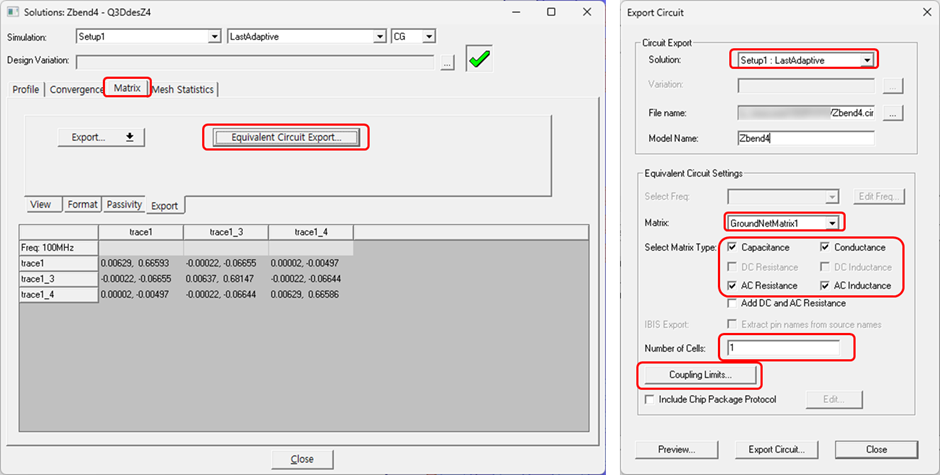Select the Passivity sub-tab
The height and width of the screenshot is (475, 940).
pyautogui.click(x=124, y=205)
